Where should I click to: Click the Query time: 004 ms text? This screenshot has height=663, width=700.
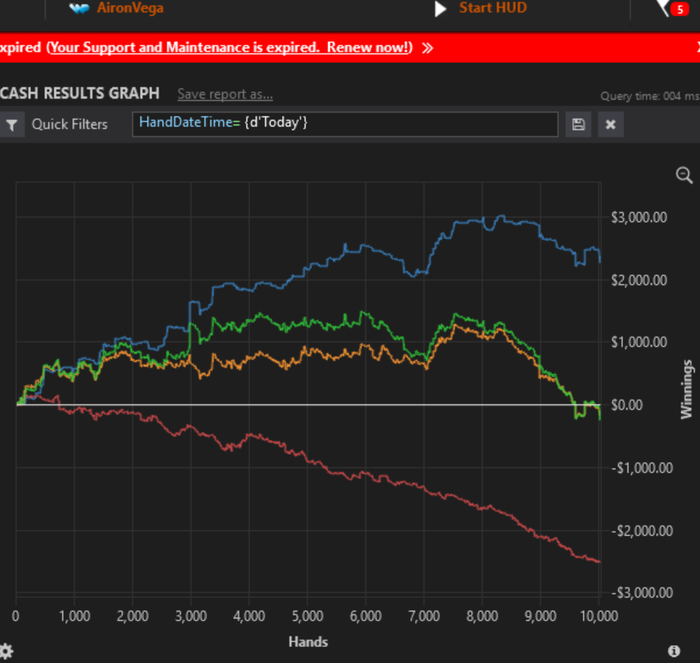650,96
